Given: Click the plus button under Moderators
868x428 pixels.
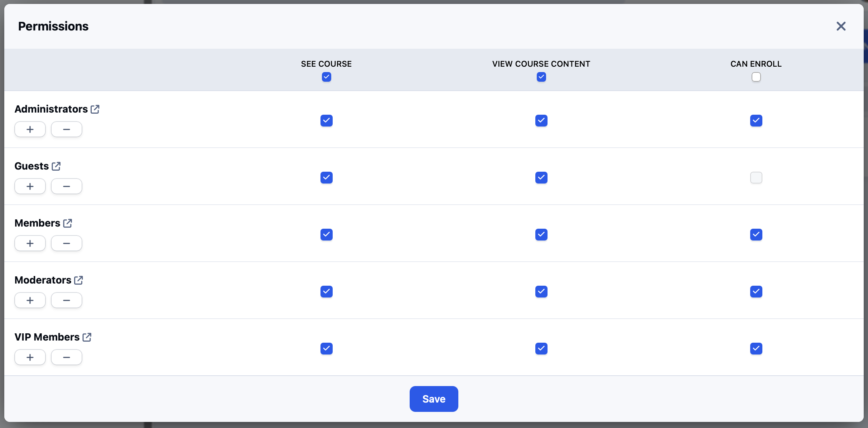Looking at the screenshot, I should click(30, 300).
